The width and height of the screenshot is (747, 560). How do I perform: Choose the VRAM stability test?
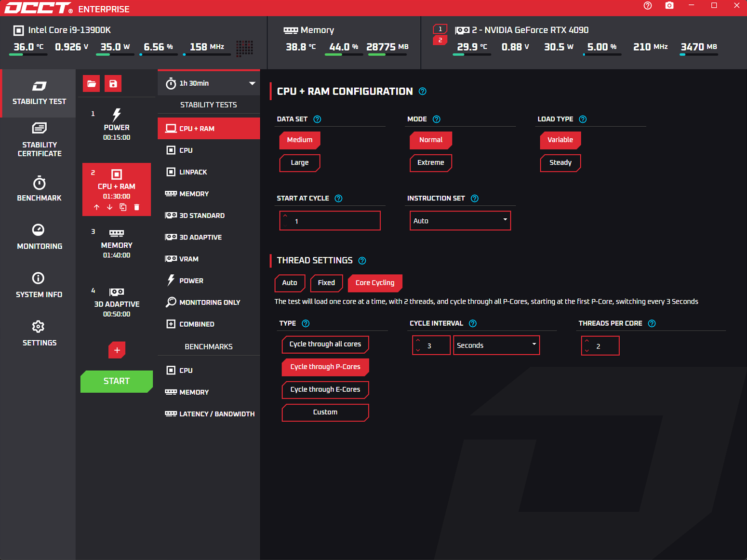(x=209, y=259)
